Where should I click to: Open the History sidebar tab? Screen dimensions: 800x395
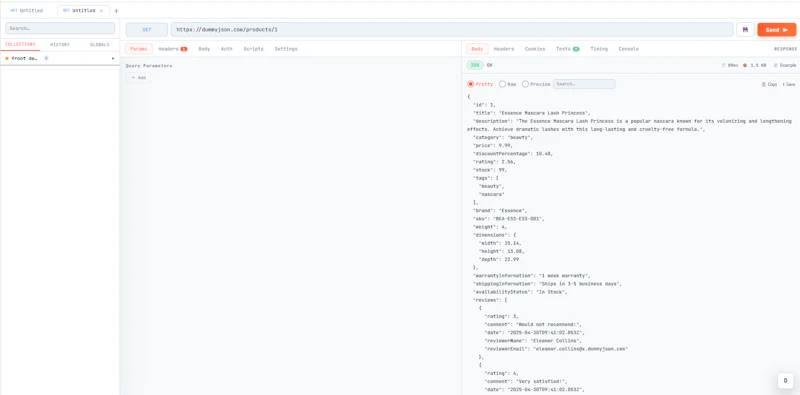click(x=60, y=44)
